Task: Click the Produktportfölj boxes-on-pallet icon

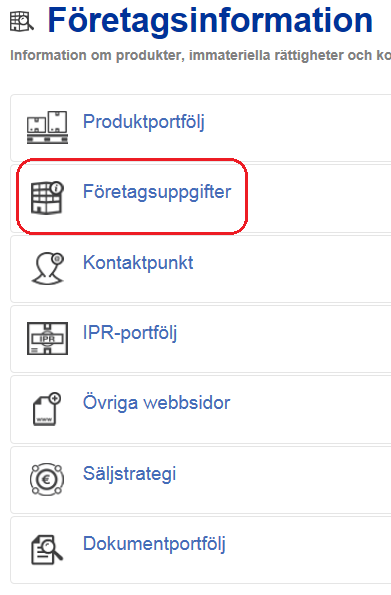Action: pos(47,127)
